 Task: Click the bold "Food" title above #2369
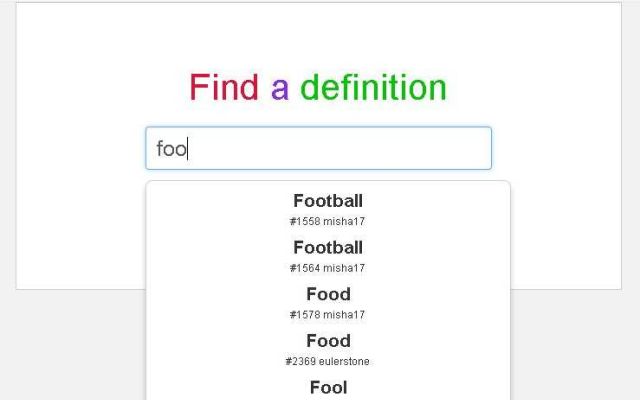tap(328, 341)
